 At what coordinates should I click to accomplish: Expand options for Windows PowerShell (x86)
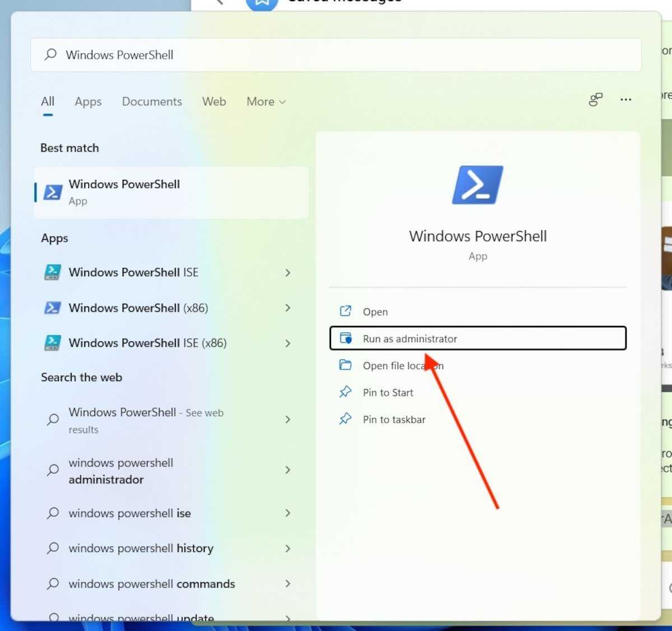coord(287,308)
